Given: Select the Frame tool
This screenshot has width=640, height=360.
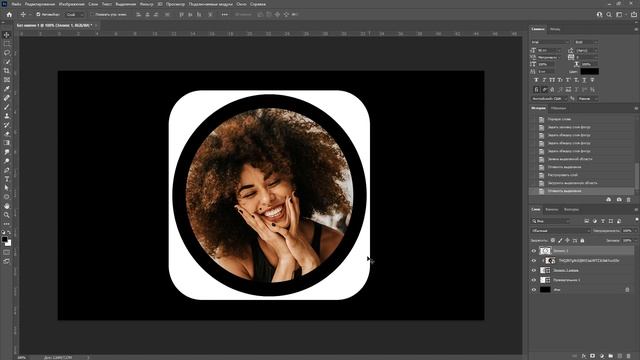Looking at the screenshot, I should [7, 80].
